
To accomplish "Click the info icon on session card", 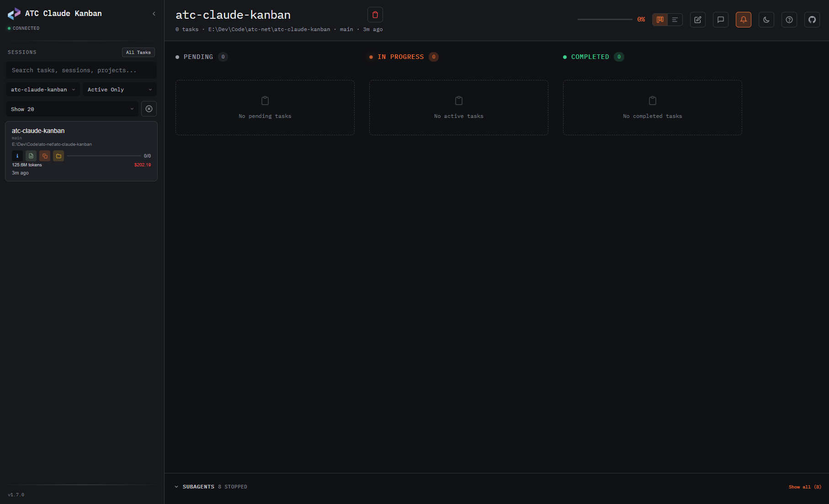I will pos(17,156).
